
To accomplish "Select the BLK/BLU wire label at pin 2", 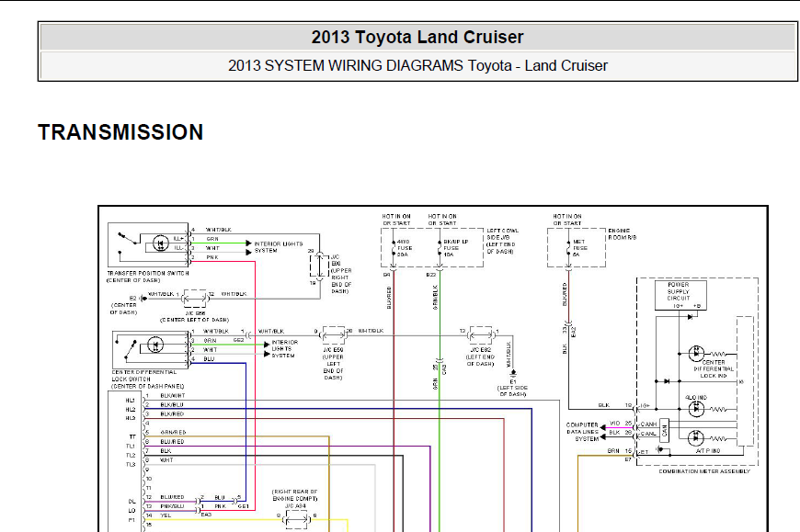I will (x=171, y=404).
